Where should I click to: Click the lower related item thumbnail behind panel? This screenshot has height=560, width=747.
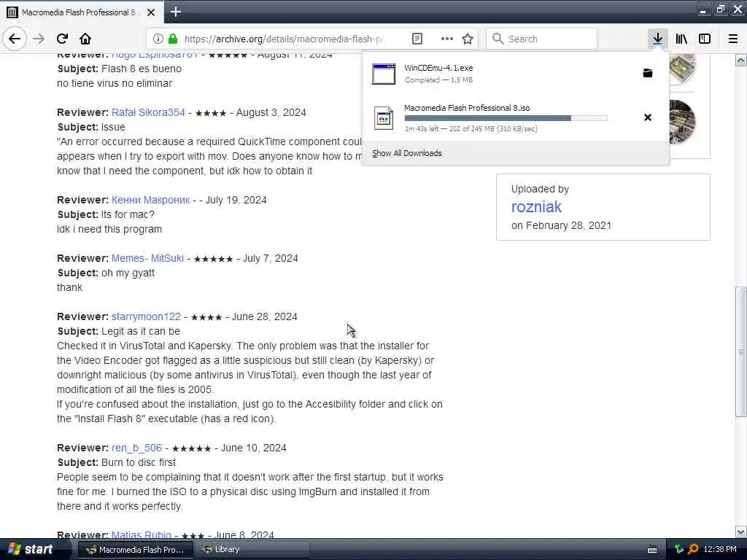tap(682, 122)
